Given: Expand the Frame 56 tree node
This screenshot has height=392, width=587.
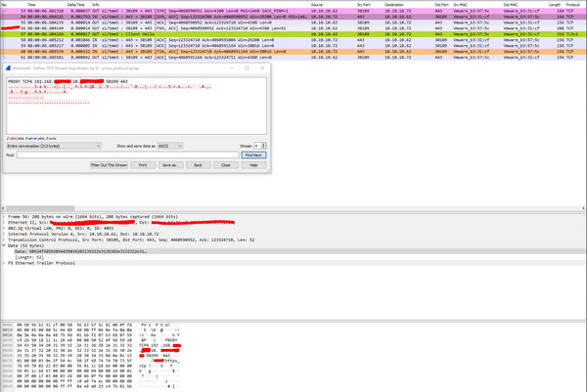Looking at the screenshot, I should (4, 217).
